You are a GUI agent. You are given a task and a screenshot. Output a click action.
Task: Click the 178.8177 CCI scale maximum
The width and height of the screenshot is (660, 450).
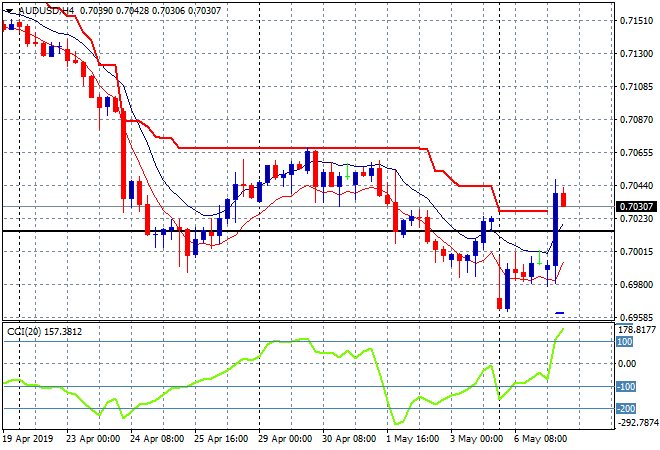(636, 330)
